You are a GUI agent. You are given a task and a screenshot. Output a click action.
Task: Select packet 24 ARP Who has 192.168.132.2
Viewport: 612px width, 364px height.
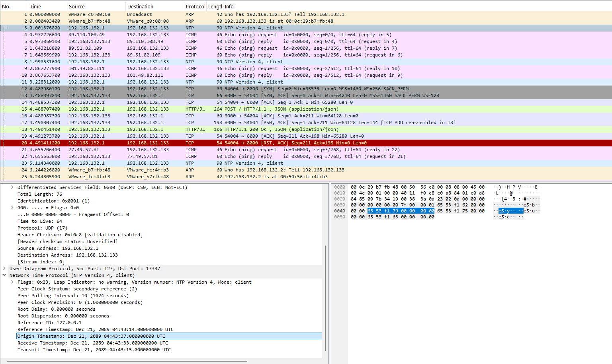pyautogui.click(x=306, y=170)
